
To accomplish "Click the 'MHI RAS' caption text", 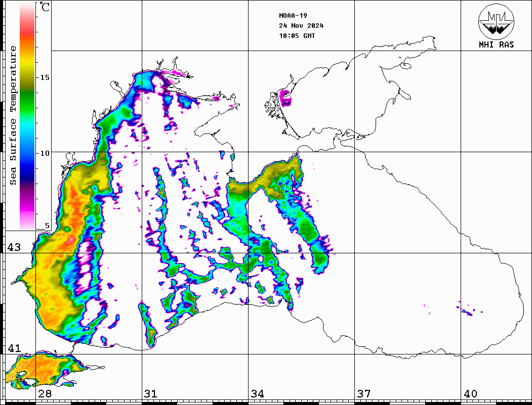I will (497, 44).
